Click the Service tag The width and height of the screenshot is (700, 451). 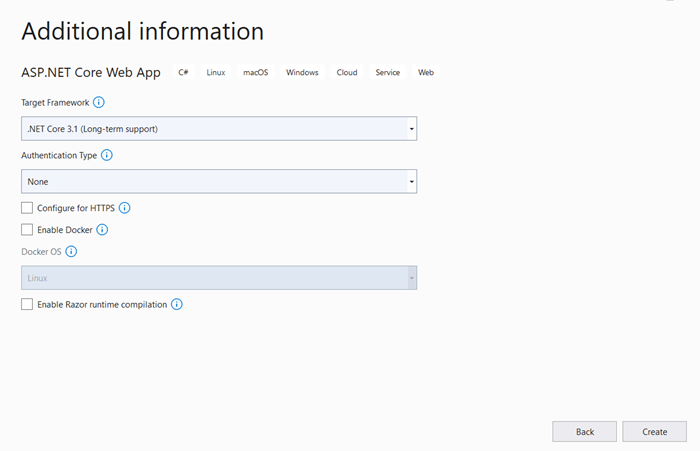(x=388, y=72)
